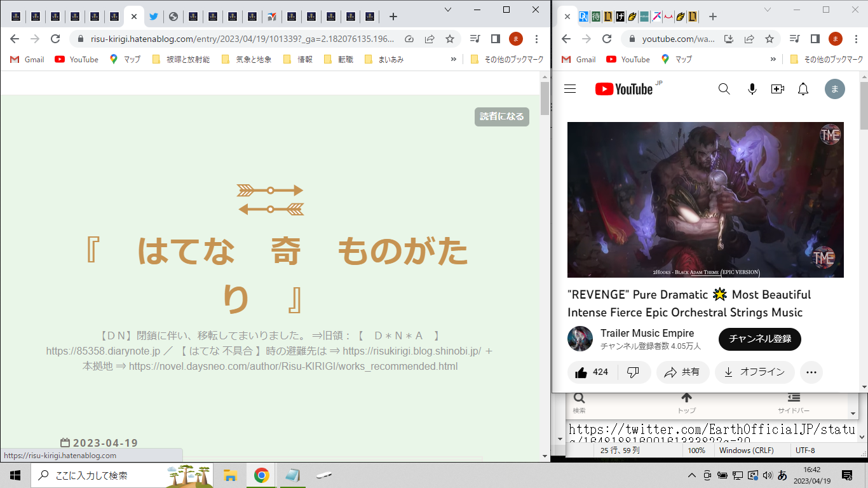Switch to the 待 tab in YouTube window
The width and height of the screenshot is (868, 488).
tap(595, 17)
